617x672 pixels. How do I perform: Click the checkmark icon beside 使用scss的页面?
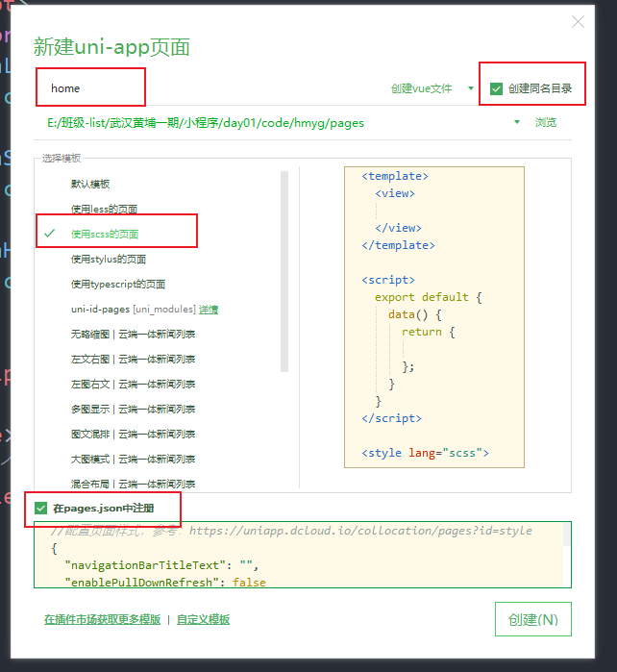[50, 234]
